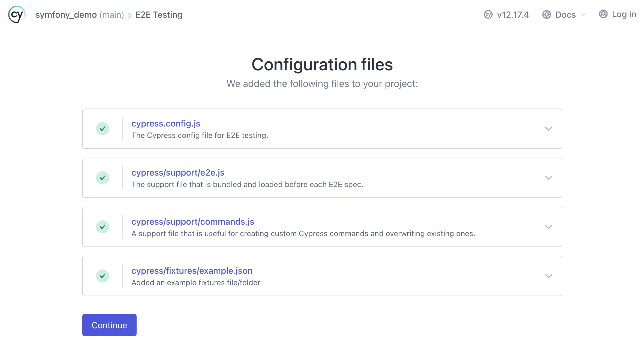Click green checkmark next to cypress/support/e2e.js
Viewport: 644px width, 355px height.
(x=103, y=178)
